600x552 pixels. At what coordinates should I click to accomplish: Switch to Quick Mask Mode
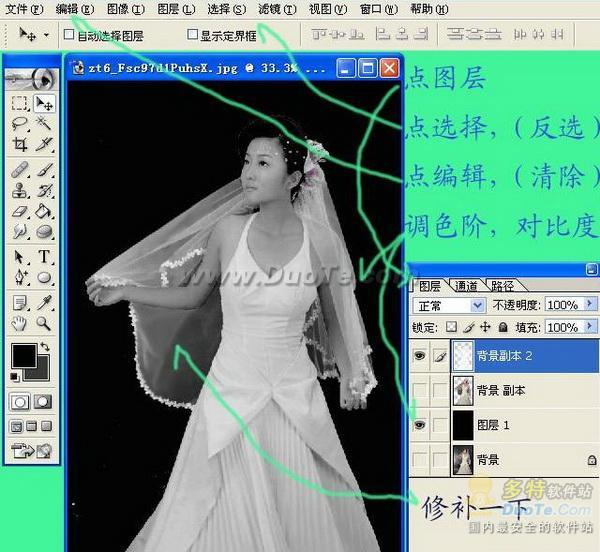pos(43,402)
